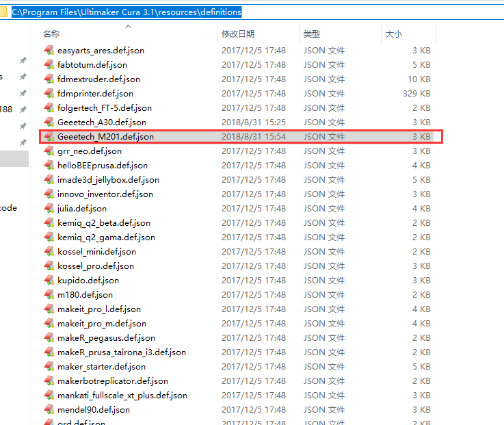Sort by the 大小 column header
This screenshot has width=504, height=425.
[394, 34]
